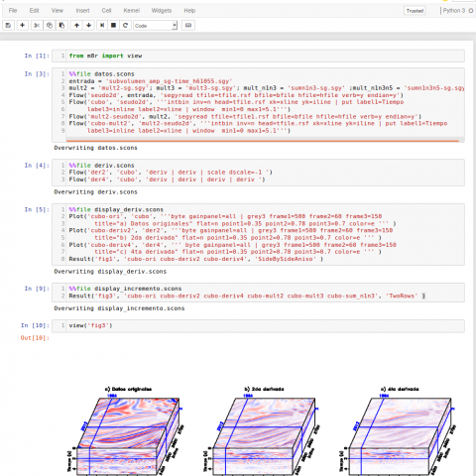Open the cell type Code dropdown

click(x=156, y=26)
